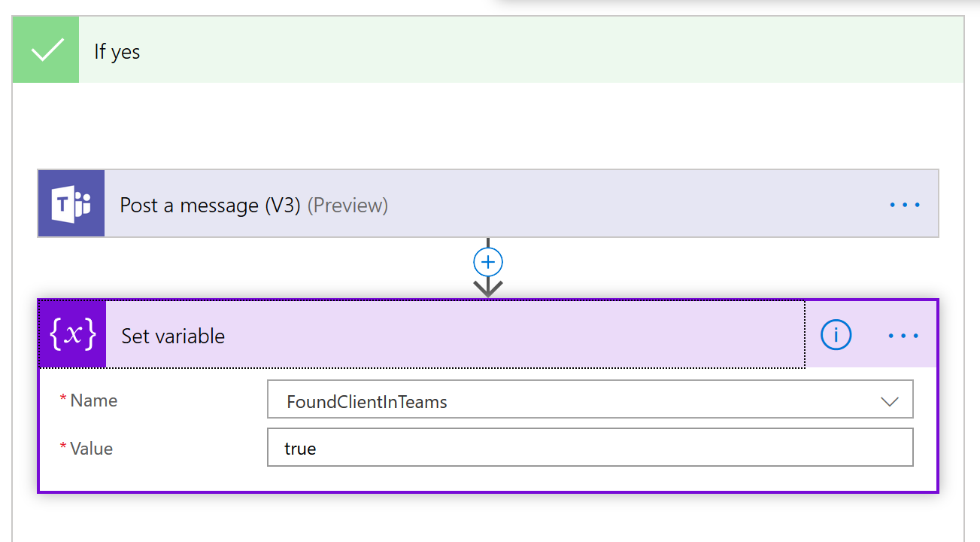The image size is (980, 542).
Task: Click the 'true' text in Value
Action: [300, 449]
